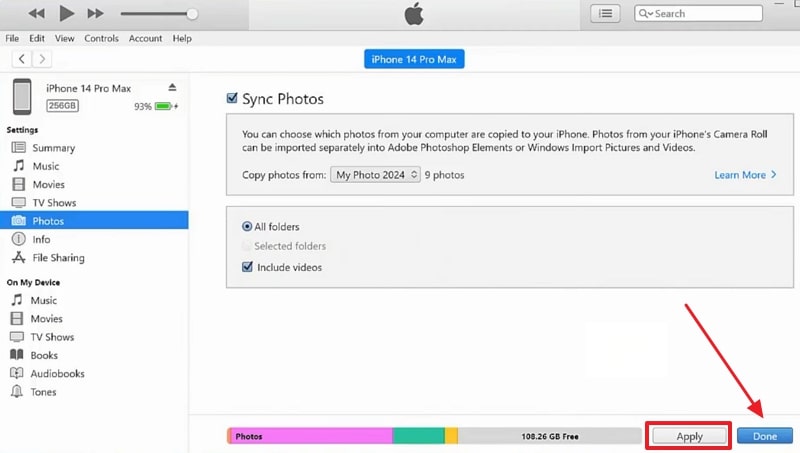Open the Copy photos from dropdown
The image size is (800, 453).
pyautogui.click(x=376, y=174)
